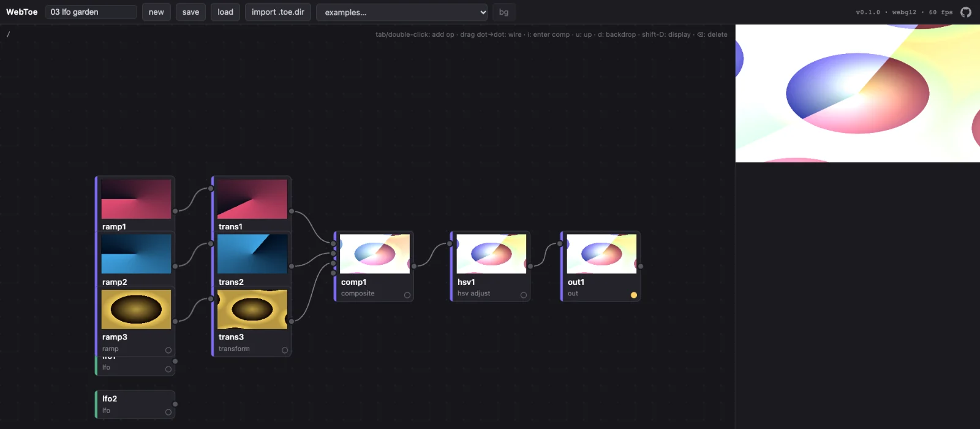Click the input dot of trans2
This screenshot has width=980, height=429.
(211, 243)
